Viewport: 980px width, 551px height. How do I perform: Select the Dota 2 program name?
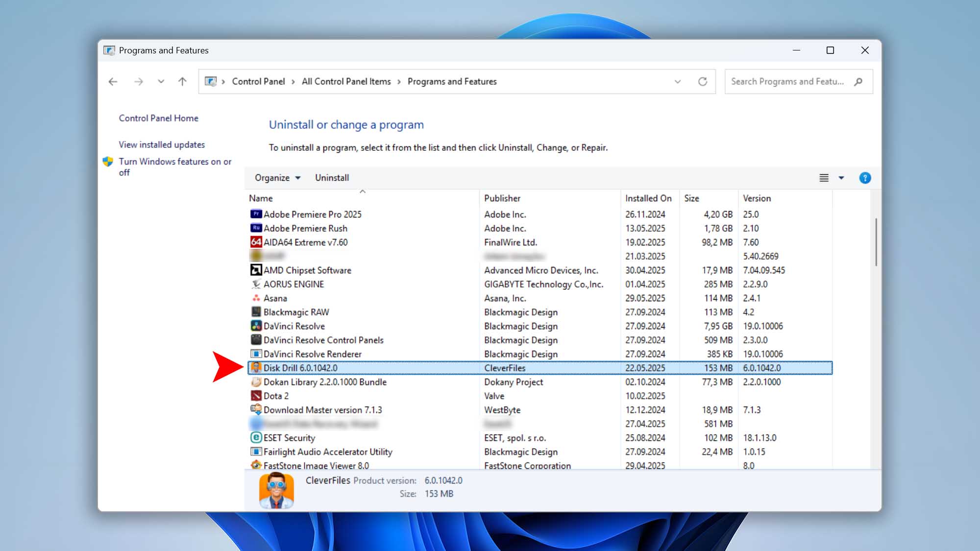[276, 396]
